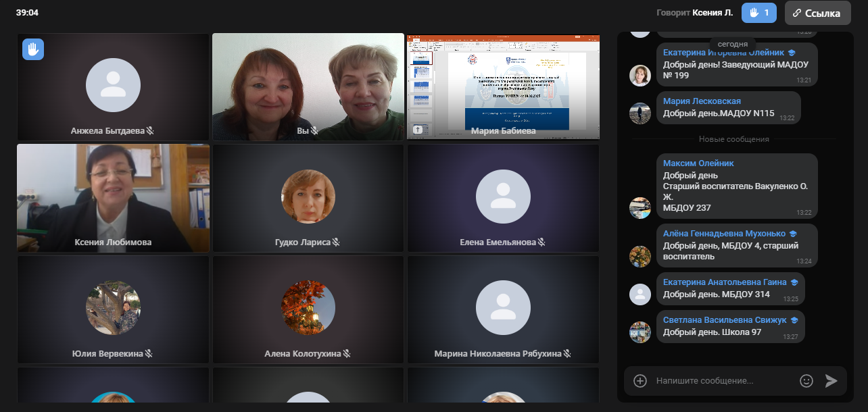
Task: Click Марина Николаевна Рябухина's placeholder avatar
Action: tap(503, 308)
